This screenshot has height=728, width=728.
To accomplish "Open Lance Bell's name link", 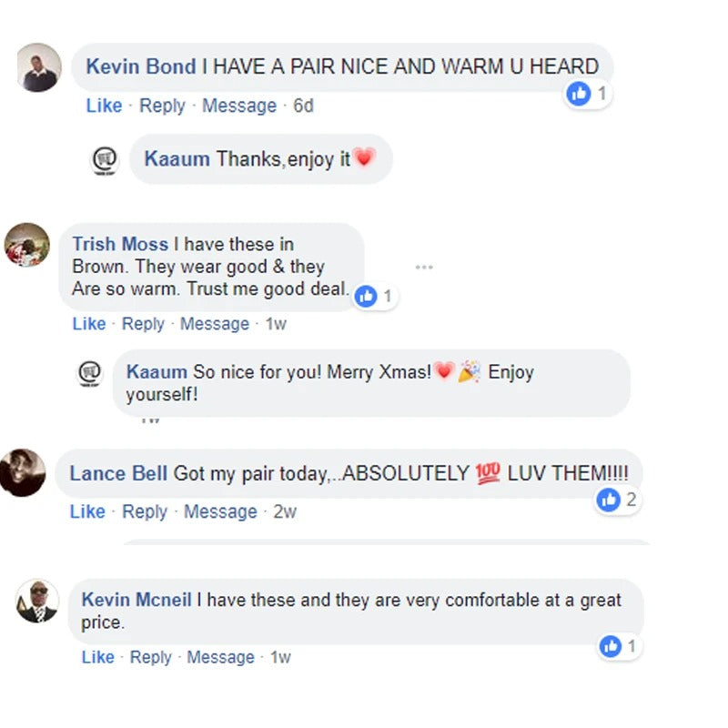I will point(118,473).
